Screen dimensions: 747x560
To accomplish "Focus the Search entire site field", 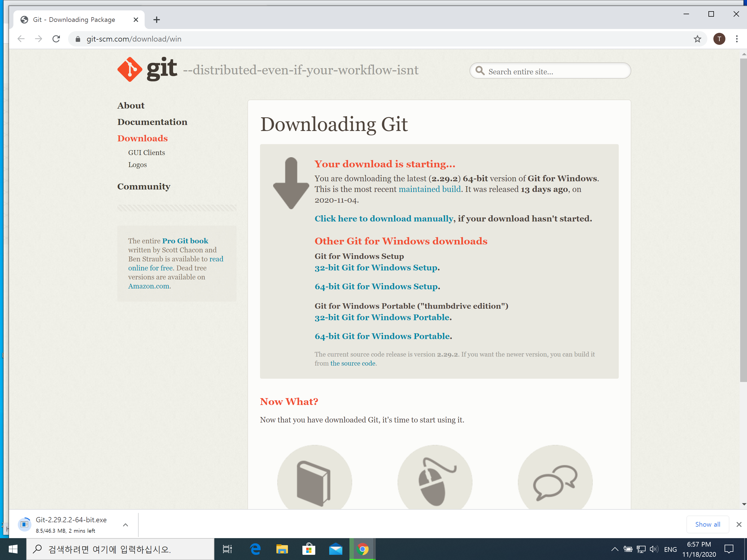I will [550, 71].
